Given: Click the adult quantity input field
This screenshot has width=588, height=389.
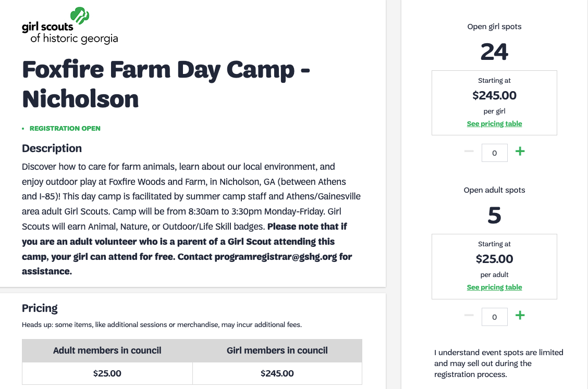Looking at the screenshot, I should point(494,317).
